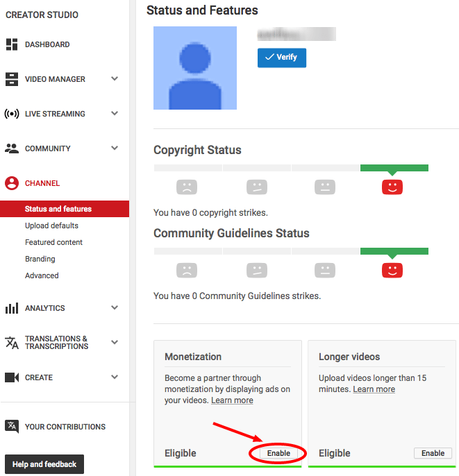
Task: Click the Analytics bar chart icon
Action: coord(12,308)
